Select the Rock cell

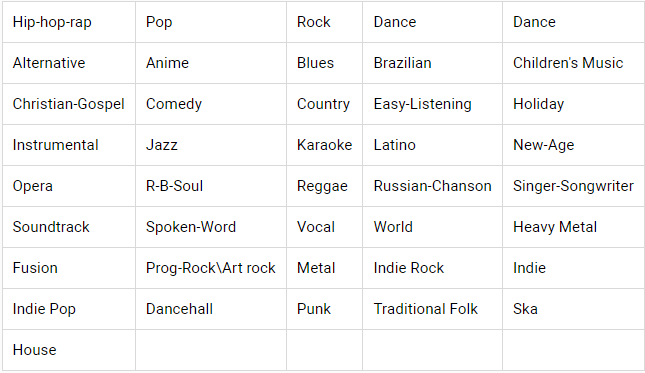tap(325, 22)
